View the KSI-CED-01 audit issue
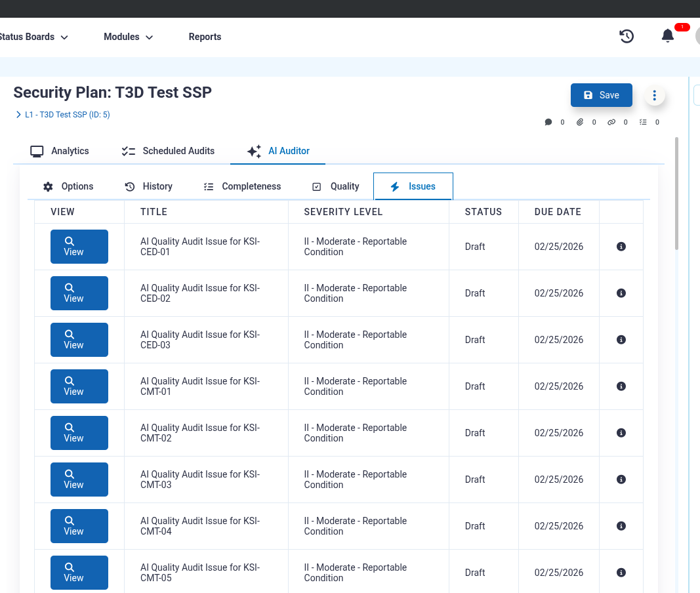This screenshot has height=593, width=700. click(79, 247)
